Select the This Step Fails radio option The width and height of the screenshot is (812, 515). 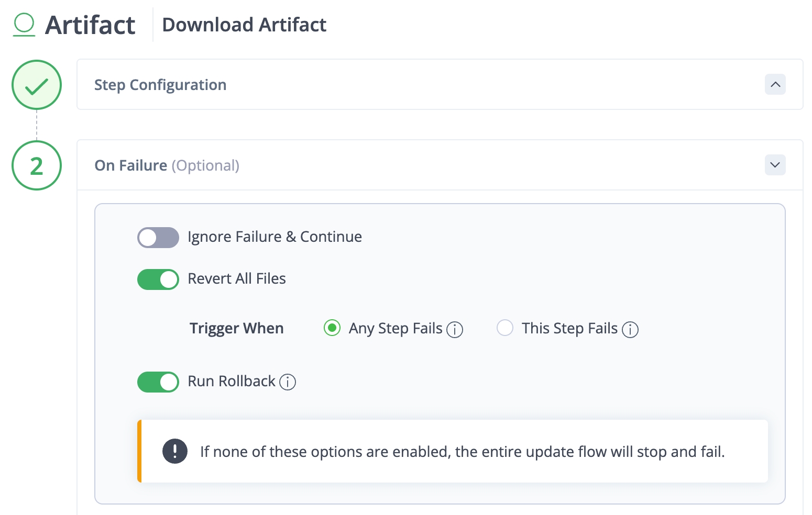[505, 328]
